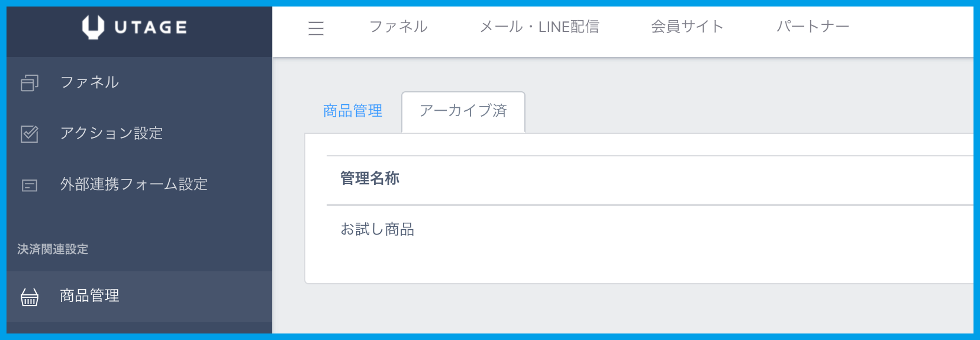Select パートナー in the top navigation
The image size is (980, 340).
pos(813,27)
